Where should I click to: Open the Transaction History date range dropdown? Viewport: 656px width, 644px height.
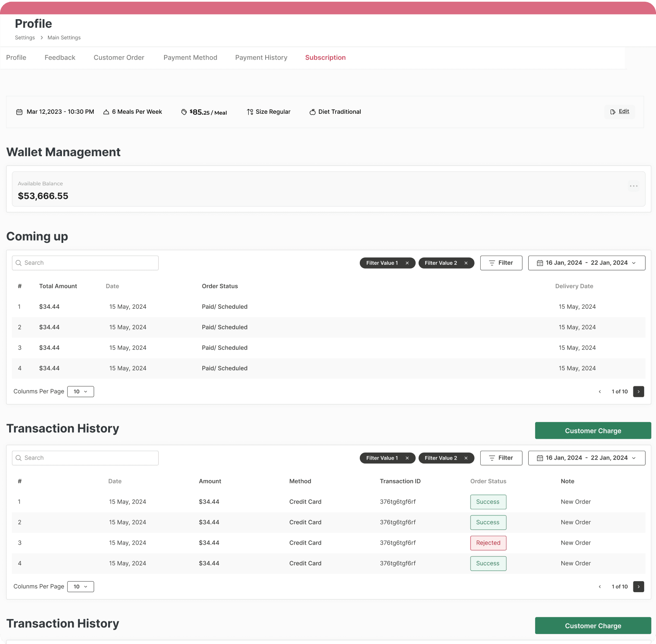coord(586,458)
